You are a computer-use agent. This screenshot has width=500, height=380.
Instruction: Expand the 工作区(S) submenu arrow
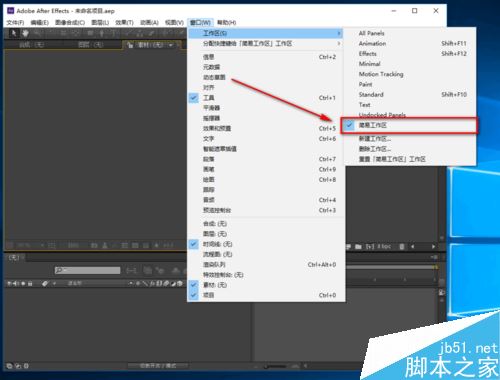338,33
